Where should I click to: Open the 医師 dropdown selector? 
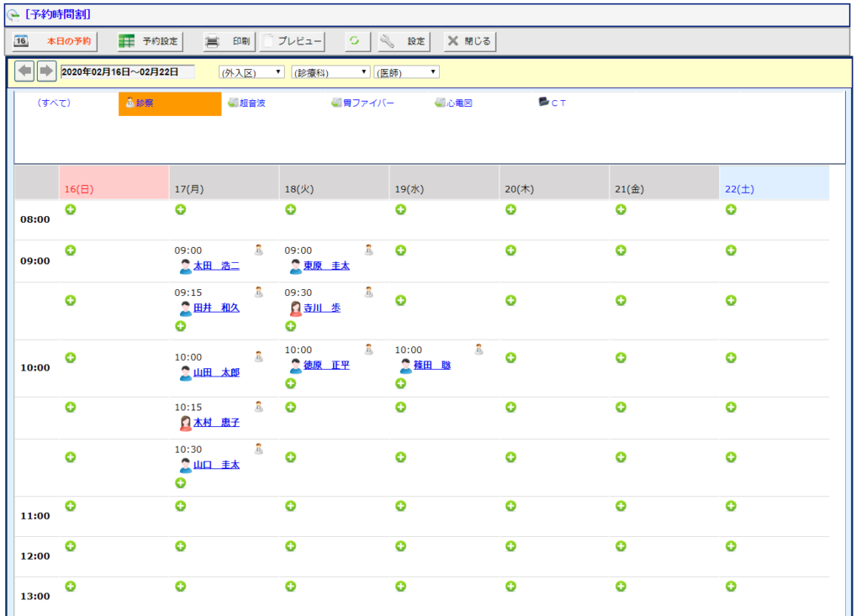pos(407,72)
